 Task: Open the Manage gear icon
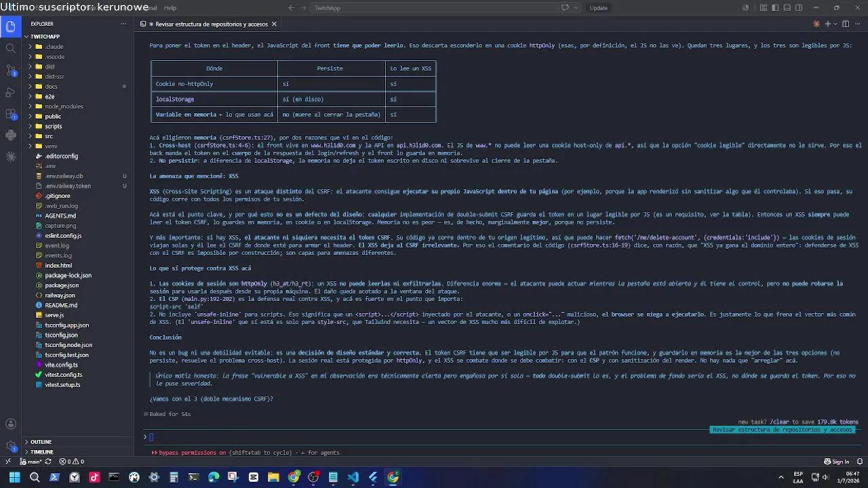click(x=10, y=446)
